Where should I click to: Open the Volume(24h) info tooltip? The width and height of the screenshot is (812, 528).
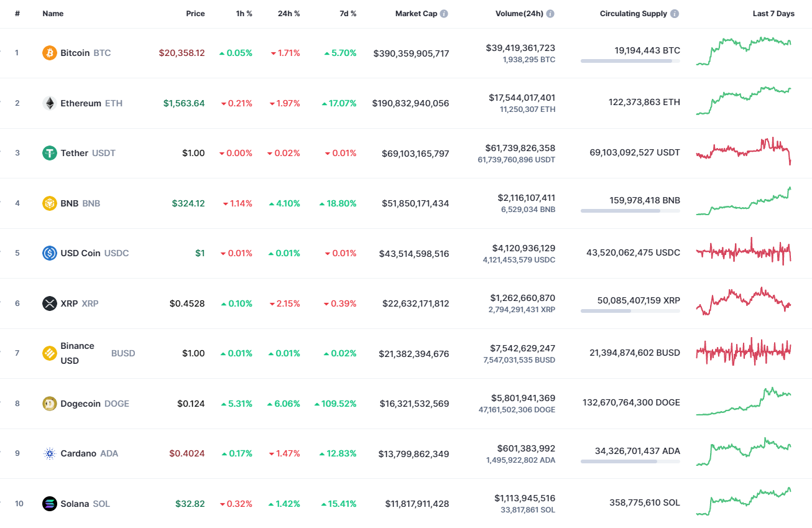(551, 13)
